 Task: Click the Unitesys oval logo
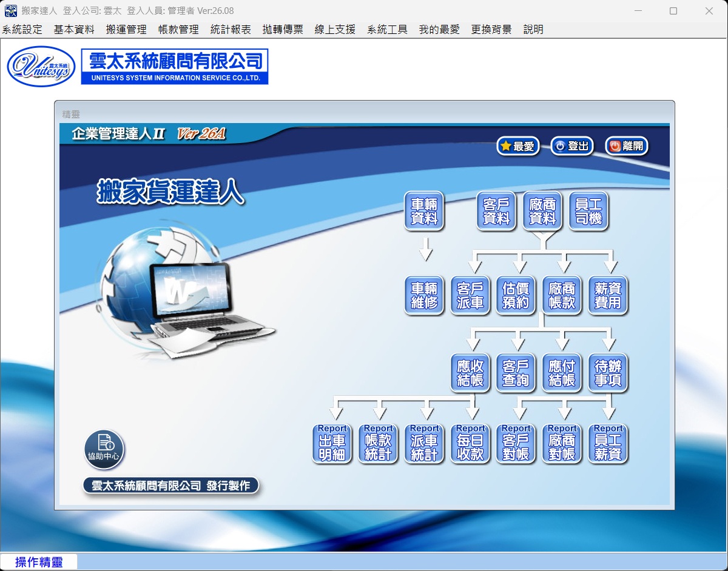[x=41, y=67]
